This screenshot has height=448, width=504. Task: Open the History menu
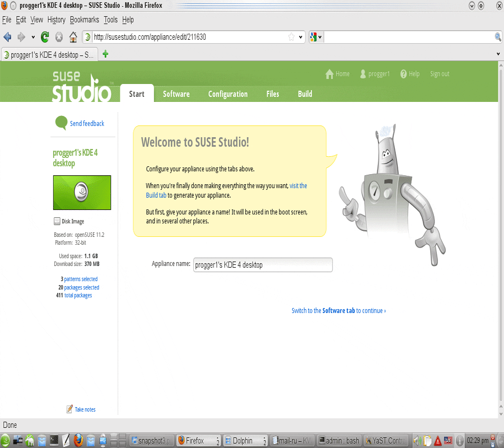point(56,20)
